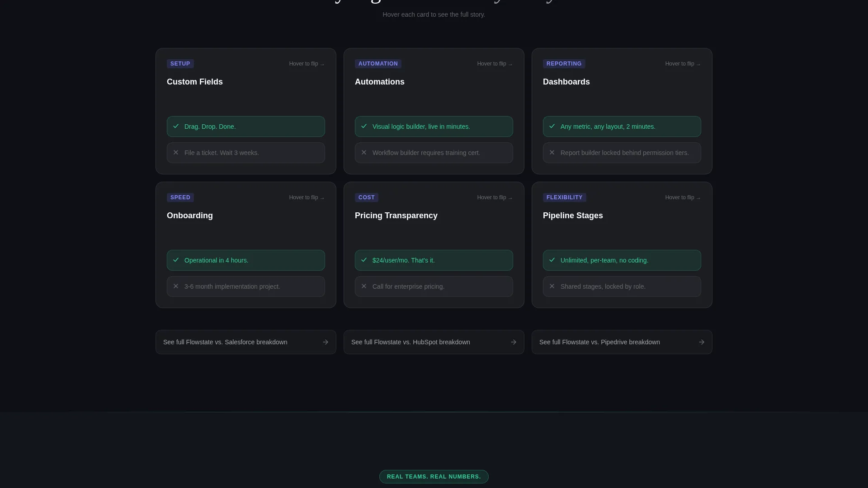Screen dimensions: 868x488
Task: Click checkmark icon beside 'Any metric, any layout, 2 minutes.'
Action: tap(552, 126)
